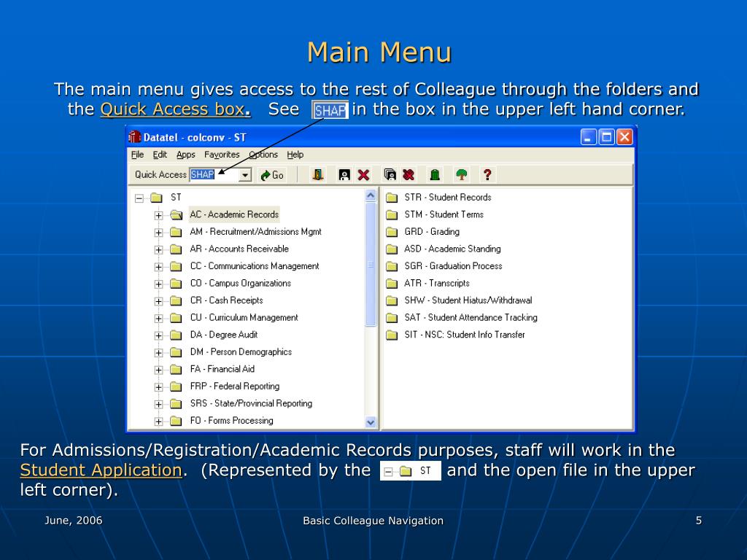Click tree scrollbar up arrow
This screenshot has height=560, width=747.
pyautogui.click(x=370, y=195)
